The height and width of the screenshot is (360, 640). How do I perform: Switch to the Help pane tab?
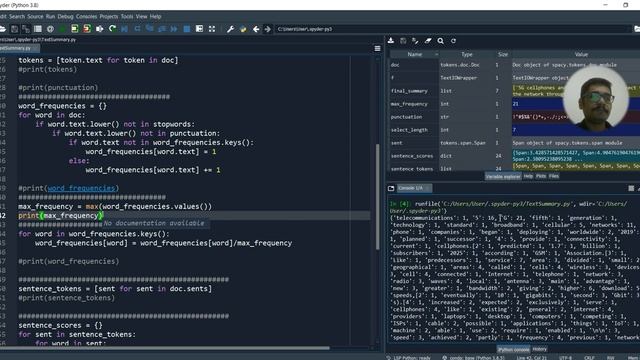(528, 176)
